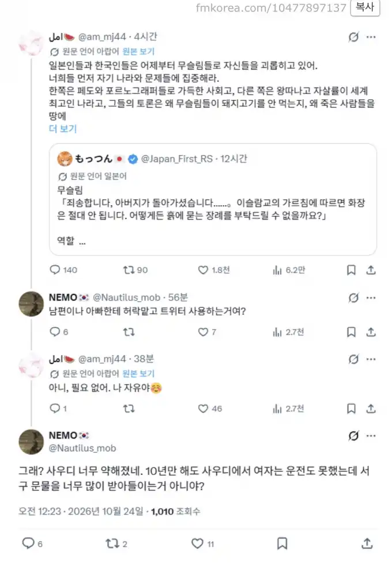Click 원본 보기 link on first tweet
This screenshot has height=567, width=392.
point(138,51)
